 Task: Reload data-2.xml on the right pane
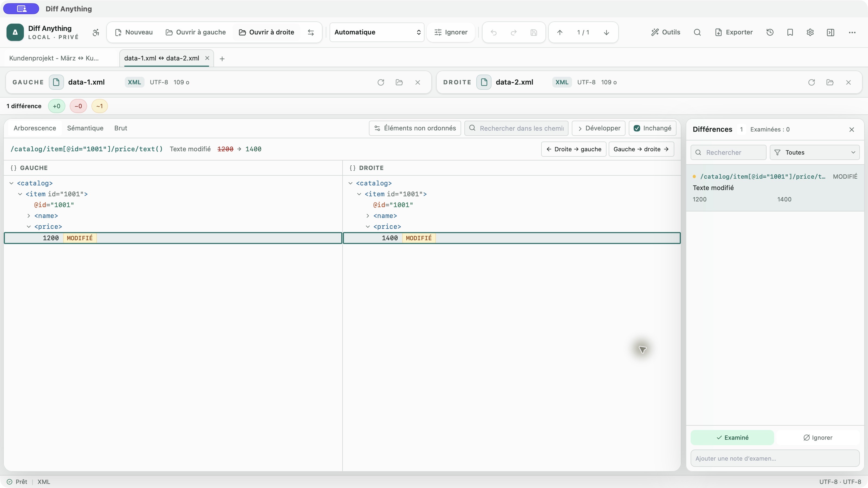[811, 82]
